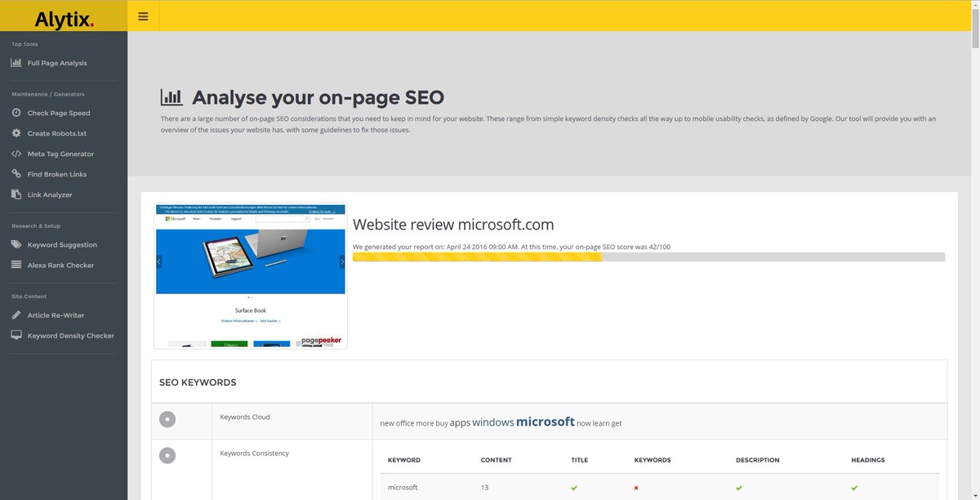Click the SEO score progress bar
This screenshot has height=500, width=980.
click(648, 257)
